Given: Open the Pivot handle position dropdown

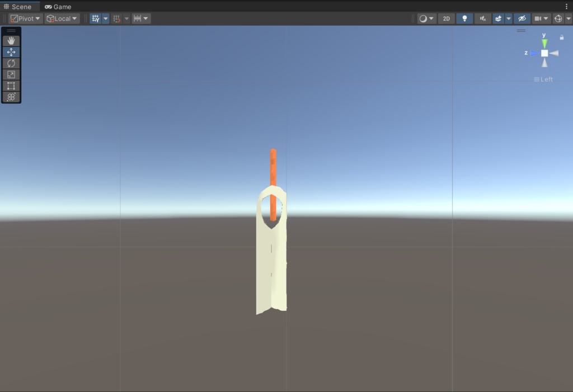Looking at the screenshot, I should click(x=25, y=18).
